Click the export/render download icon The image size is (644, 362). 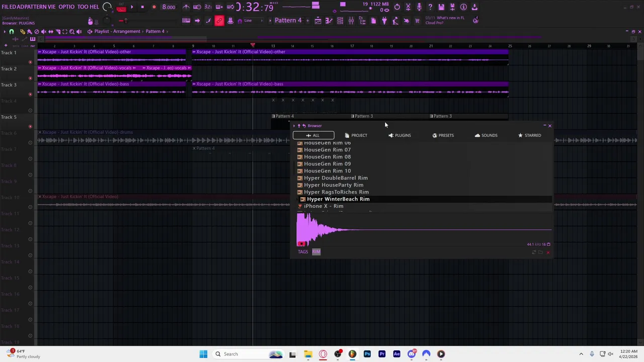474,7
